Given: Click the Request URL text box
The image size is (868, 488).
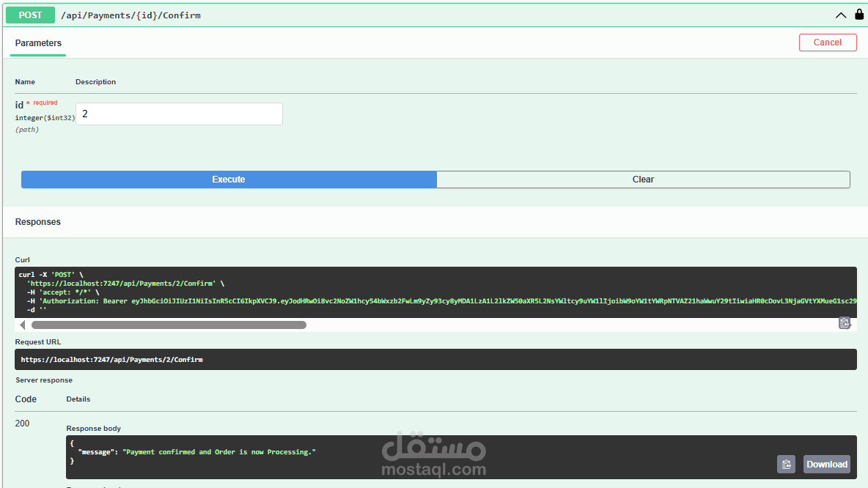Looking at the screenshot, I should [435, 360].
